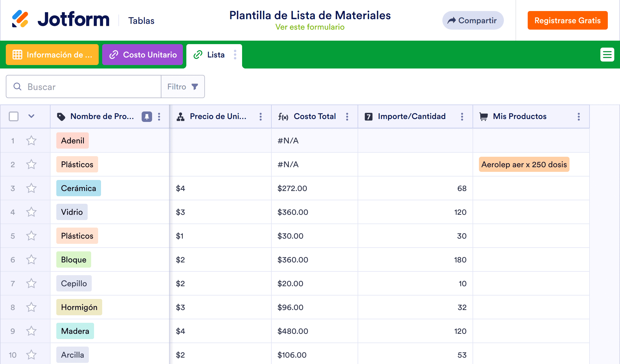The height and width of the screenshot is (364, 620).
Task: Open the Lista tab three-dot options
Action: 235,55
